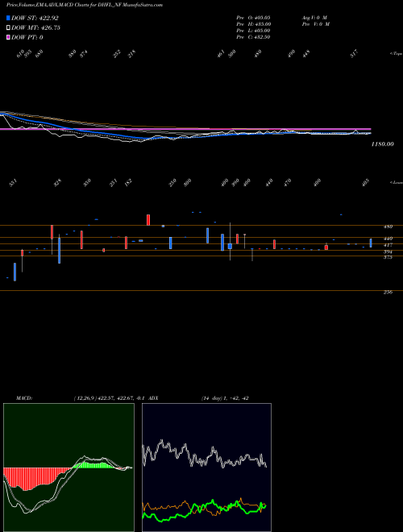Select the 'DOW PT: 0' legend label
This screenshot has height=532, width=403.
click(27, 37)
